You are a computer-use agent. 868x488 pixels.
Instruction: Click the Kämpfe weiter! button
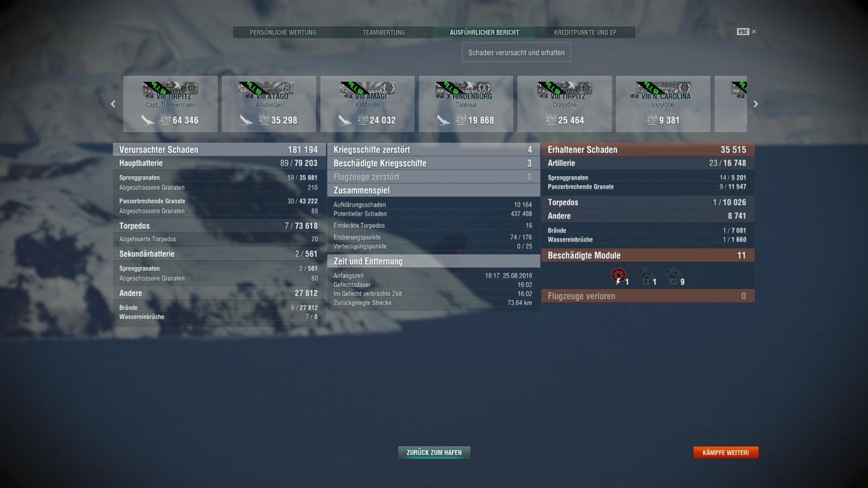(x=726, y=452)
